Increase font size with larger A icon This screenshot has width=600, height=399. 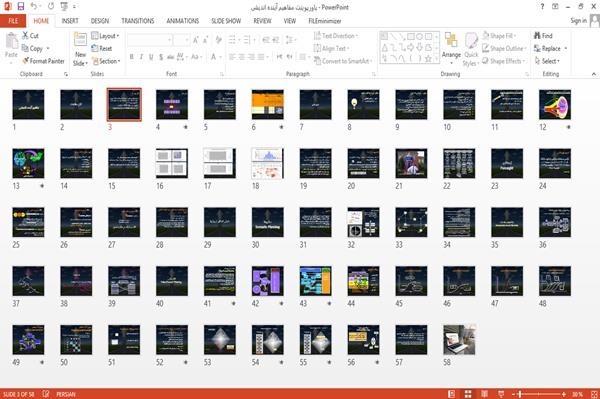(196, 40)
